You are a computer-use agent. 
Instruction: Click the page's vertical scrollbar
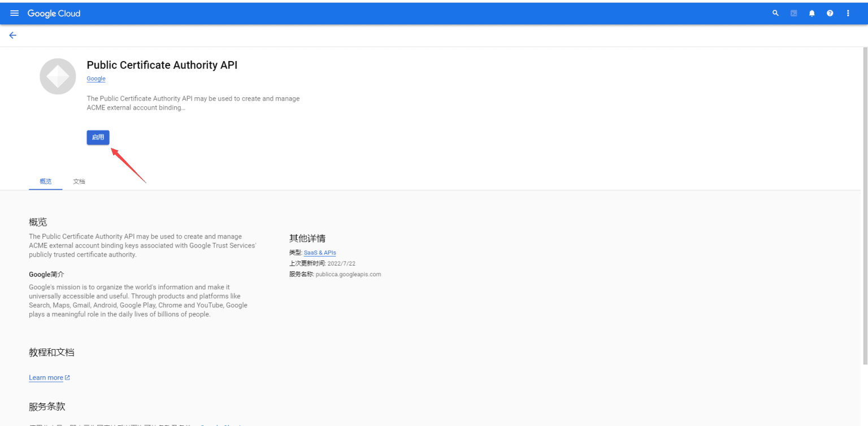point(865,203)
